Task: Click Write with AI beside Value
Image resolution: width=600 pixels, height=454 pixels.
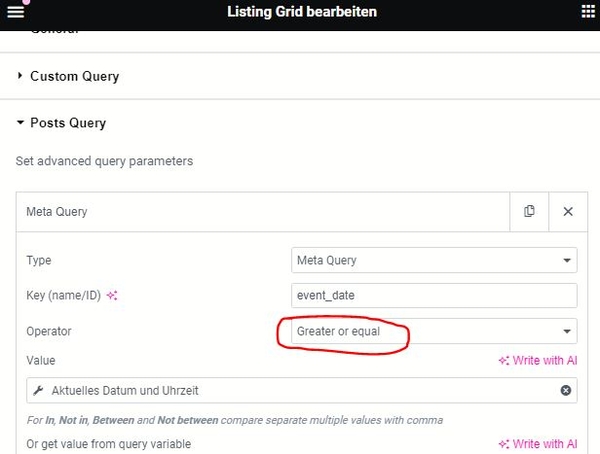Action: [x=538, y=361]
